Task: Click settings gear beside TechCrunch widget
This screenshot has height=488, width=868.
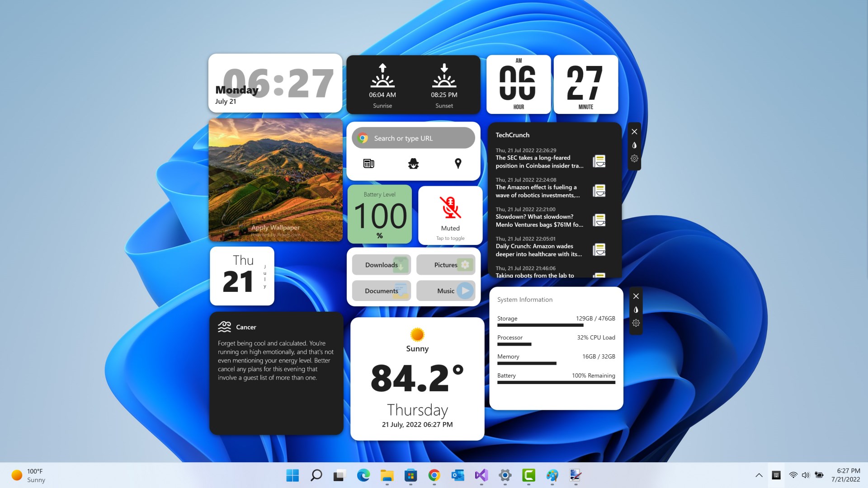Action: pos(634,159)
